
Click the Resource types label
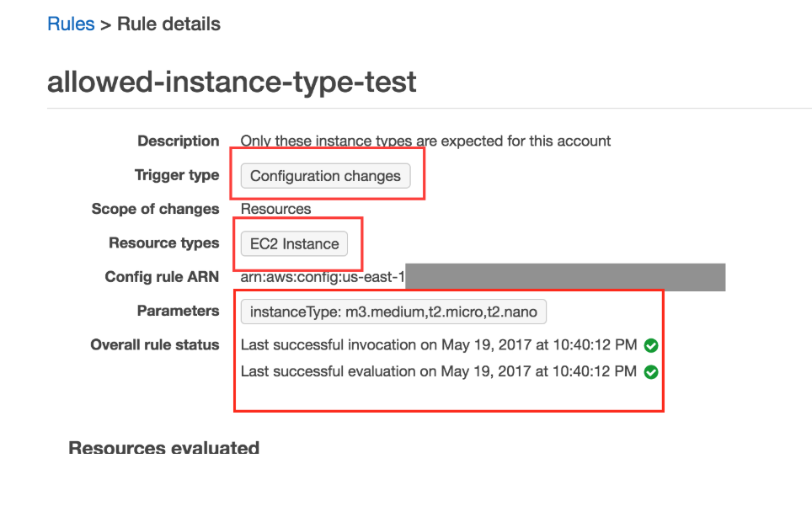tap(164, 243)
